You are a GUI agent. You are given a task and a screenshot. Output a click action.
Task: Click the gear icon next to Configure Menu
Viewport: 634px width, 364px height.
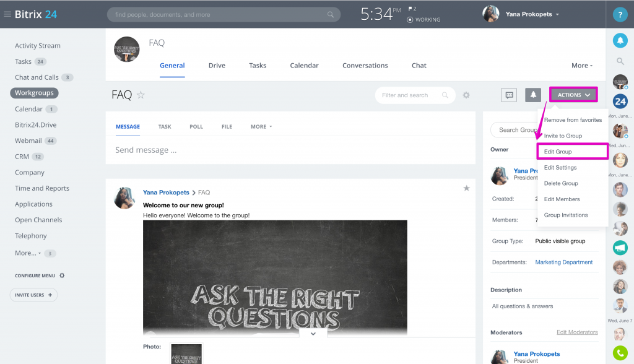pos(62,275)
